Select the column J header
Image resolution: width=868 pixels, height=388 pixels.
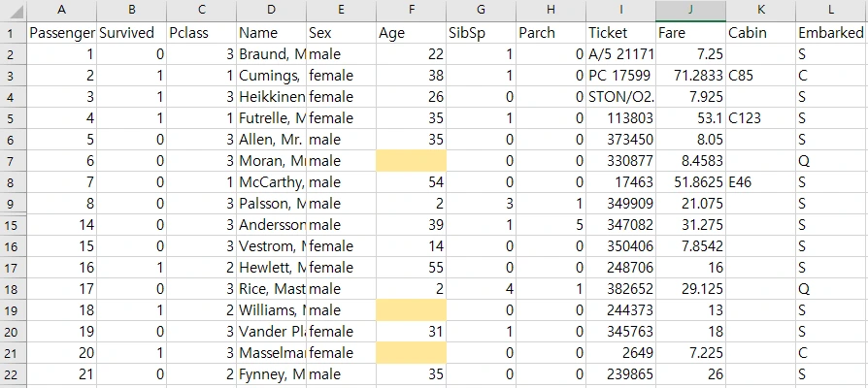coord(690,10)
